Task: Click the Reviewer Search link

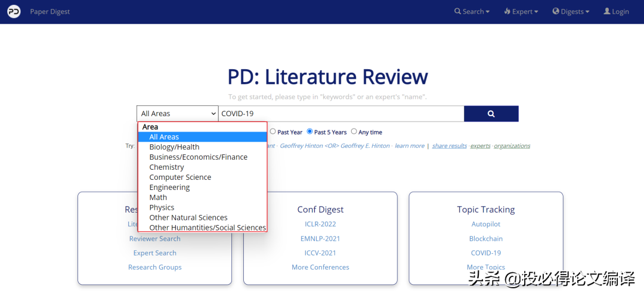Action: tap(154, 238)
